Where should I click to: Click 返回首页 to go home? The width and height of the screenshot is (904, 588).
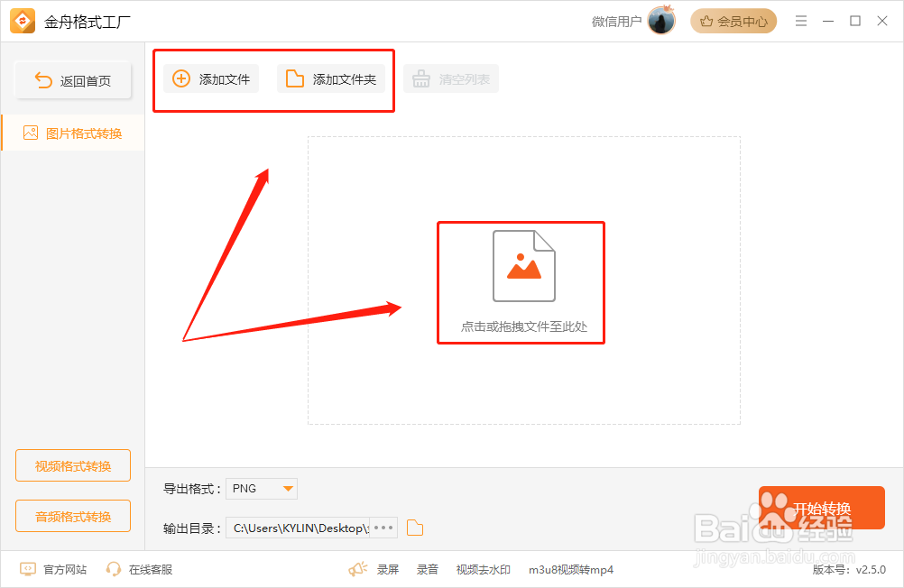[73, 80]
